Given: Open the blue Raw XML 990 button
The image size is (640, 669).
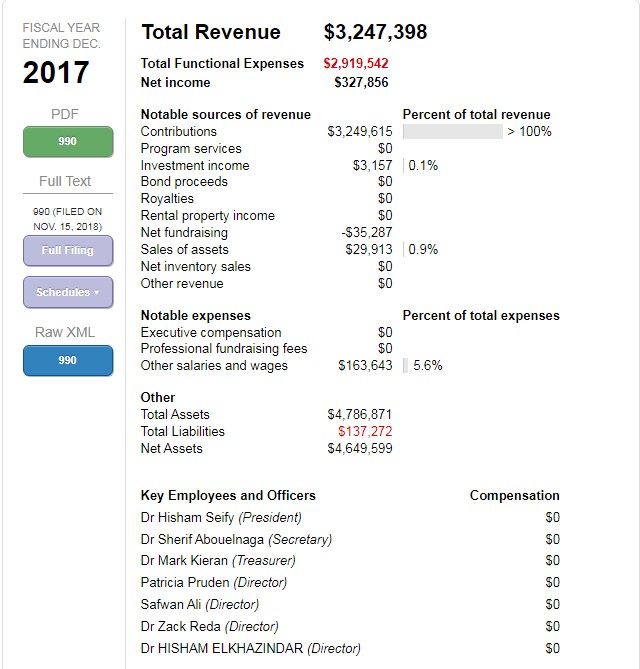Looking at the screenshot, I should (x=67, y=360).
